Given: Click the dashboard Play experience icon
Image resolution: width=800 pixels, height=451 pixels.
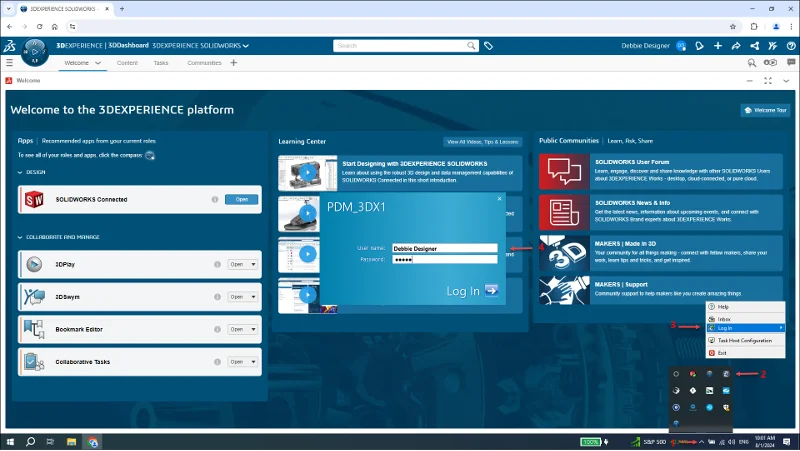Looking at the screenshot, I should coord(770,62).
